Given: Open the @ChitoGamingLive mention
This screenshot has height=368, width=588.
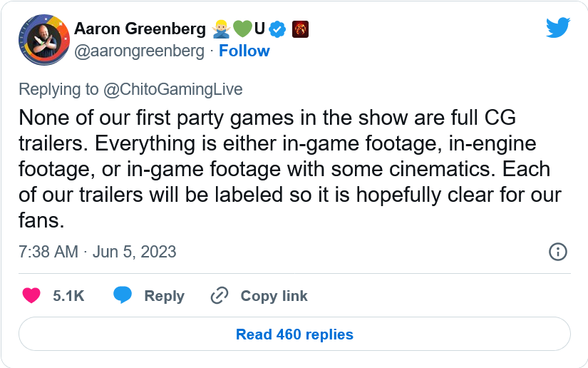Looking at the screenshot, I should tap(173, 89).
